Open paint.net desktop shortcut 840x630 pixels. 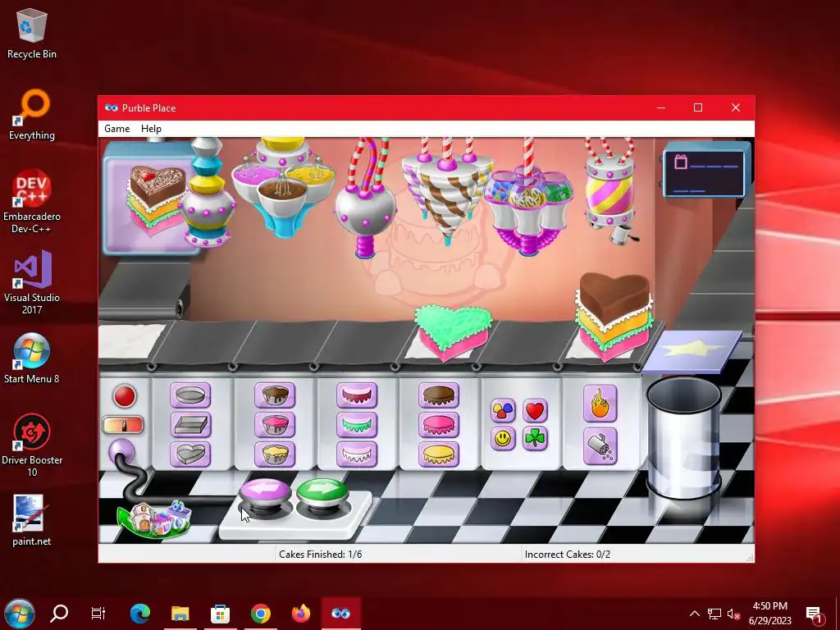(x=32, y=520)
